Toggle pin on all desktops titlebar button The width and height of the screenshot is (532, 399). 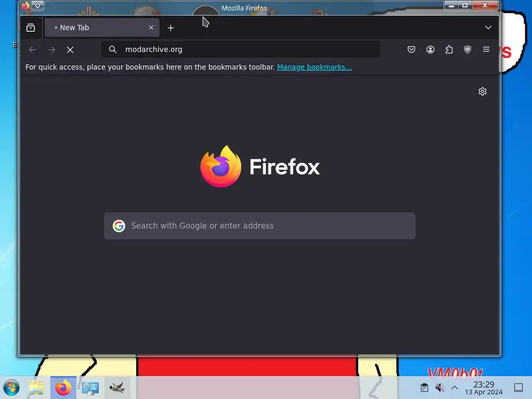(x=38, y=5)
